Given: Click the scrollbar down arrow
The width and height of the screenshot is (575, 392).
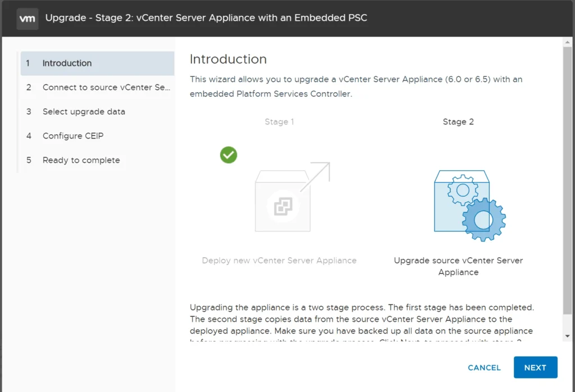Looking at the screenshot, I should click(567, 336).
